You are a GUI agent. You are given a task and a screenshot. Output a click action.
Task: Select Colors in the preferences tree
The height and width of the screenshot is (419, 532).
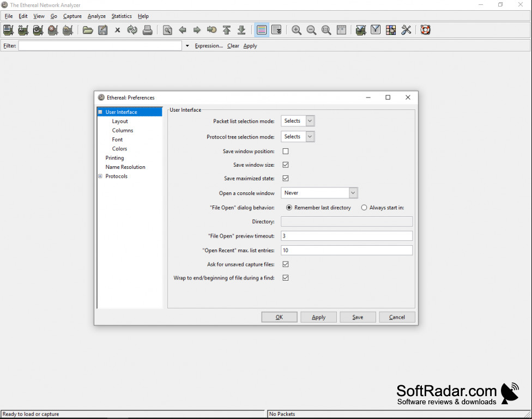pyautogui.click(x=119, y=149)
